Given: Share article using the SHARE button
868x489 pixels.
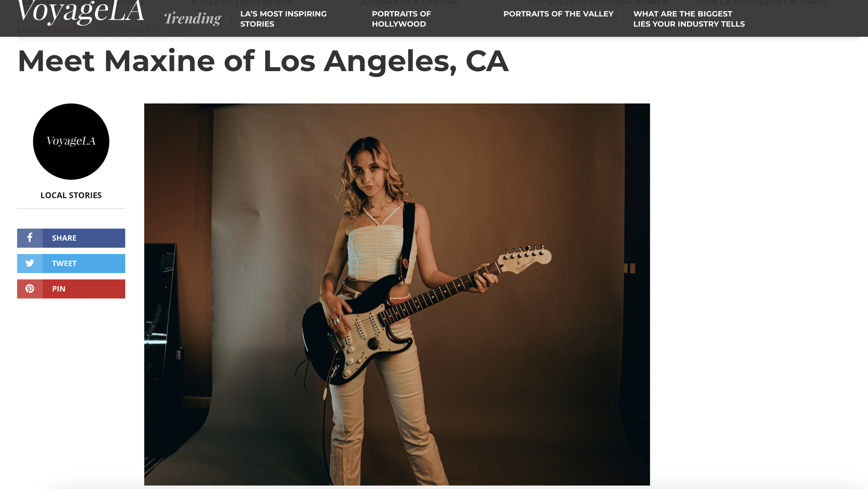Looking at the screenshot, I should pyautogui.click(x=71, y=238).
